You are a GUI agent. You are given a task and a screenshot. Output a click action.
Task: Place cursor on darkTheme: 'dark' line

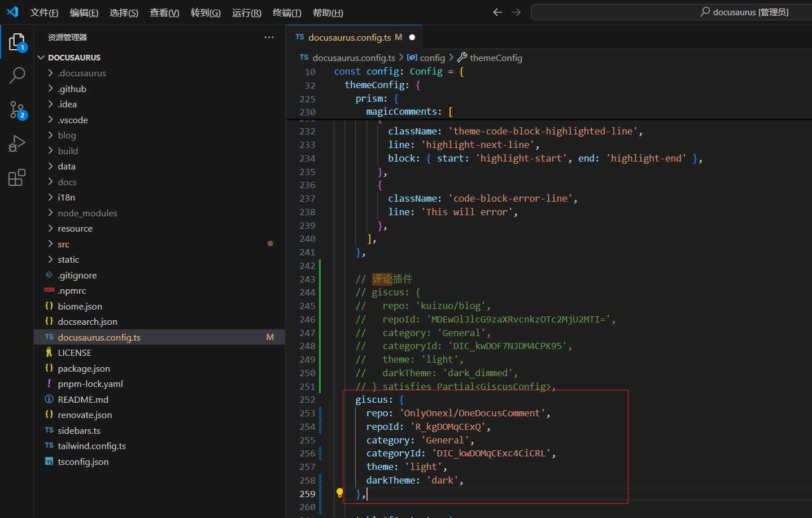pyautogui.click(x=414, y=480)
